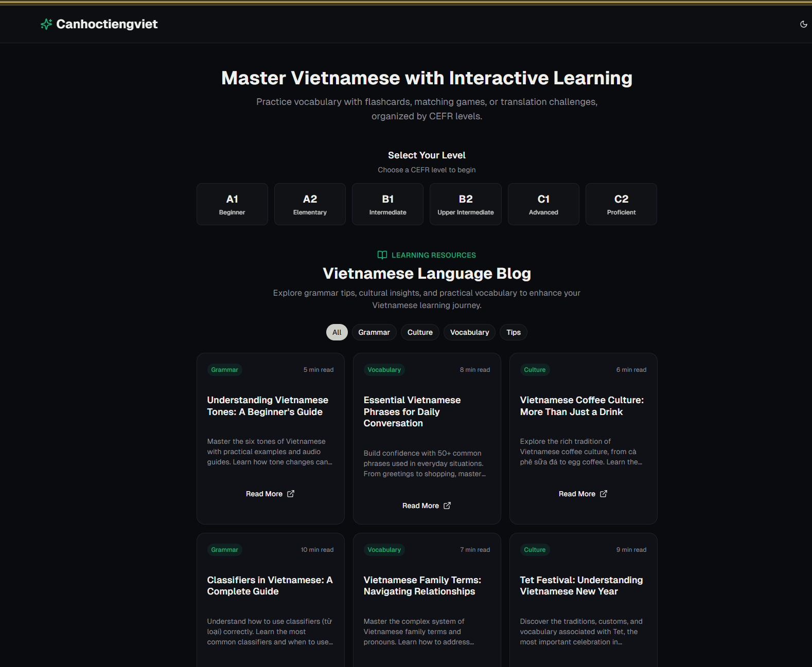Click external link icon on Coffee Culture card
The image size is (812, 667).
pos(604,494)
